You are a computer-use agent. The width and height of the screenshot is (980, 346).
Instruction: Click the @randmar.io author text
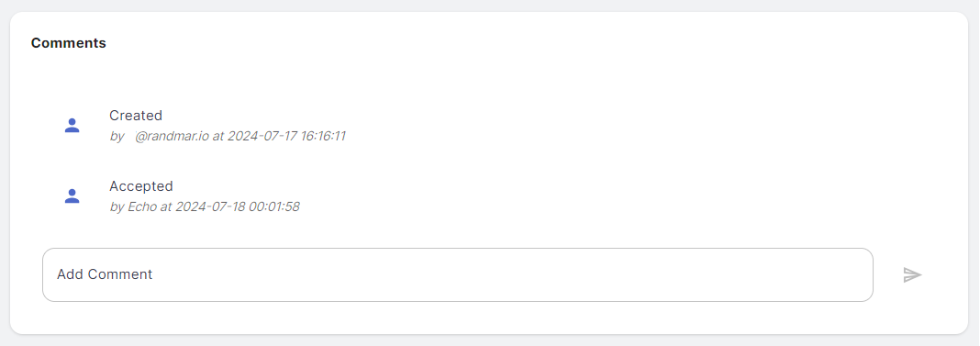point(172,137)
